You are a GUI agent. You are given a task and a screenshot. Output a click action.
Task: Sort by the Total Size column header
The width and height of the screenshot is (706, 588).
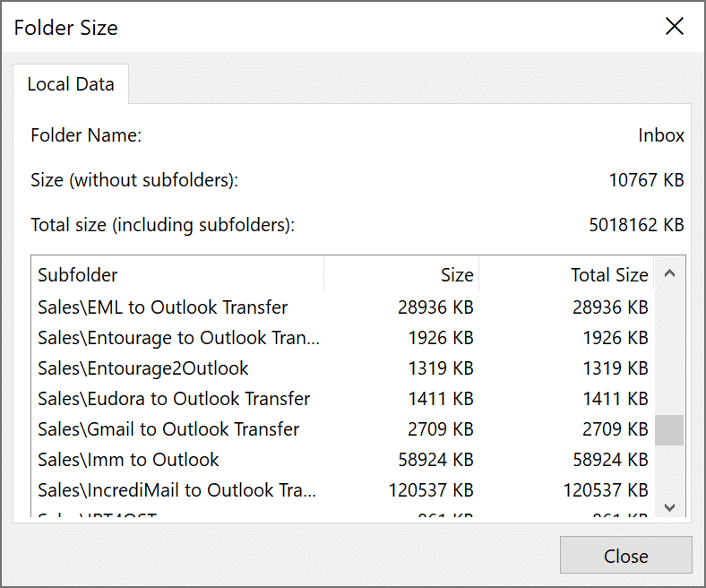(x=566, y=275)
